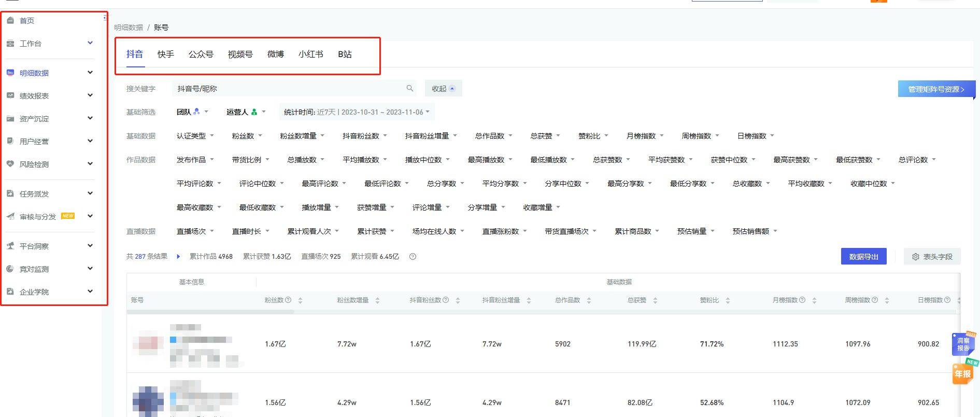Image resolution: width=980 pixels, height=417 pixels.
Task: Click the 任务派发 sidebar icon
Action: click(x=10, y=193)
